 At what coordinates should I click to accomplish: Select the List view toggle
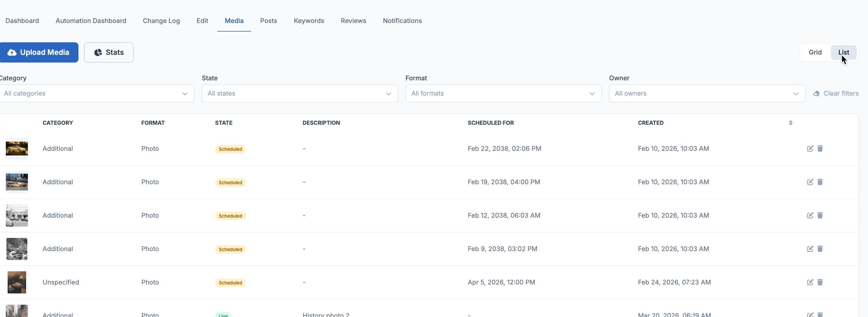[x=843, y=52]
